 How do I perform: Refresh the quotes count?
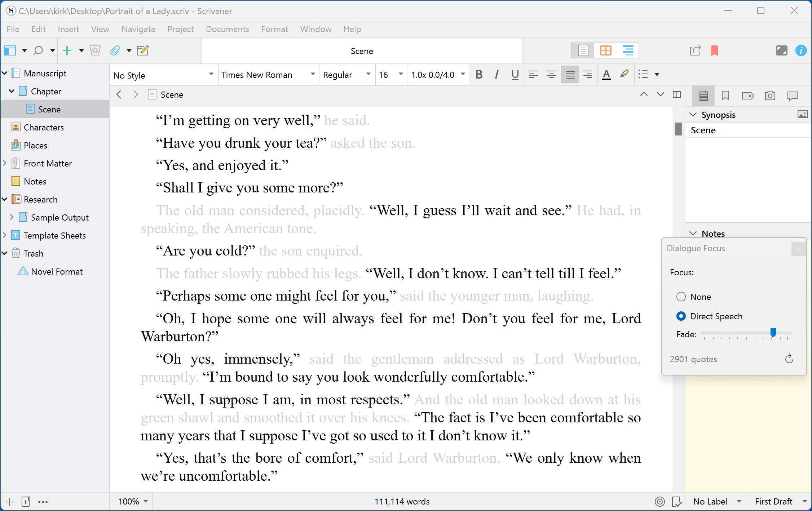pyautogui.click(x=789, y=359)
